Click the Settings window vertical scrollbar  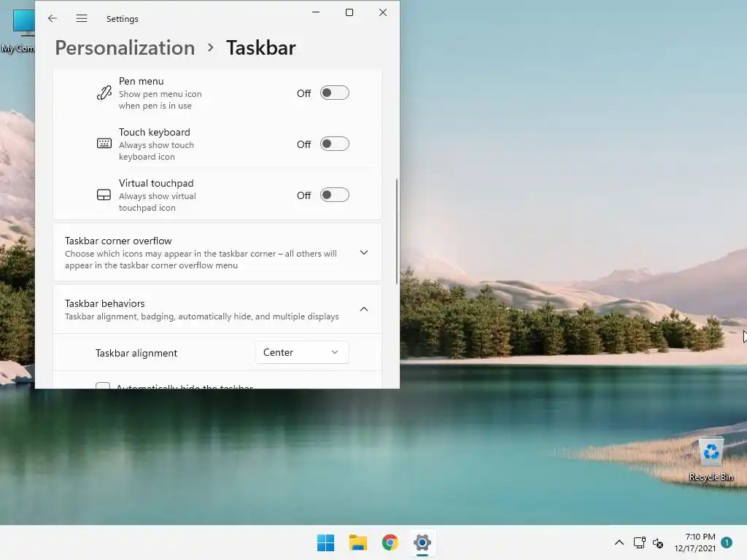[396, 231]
